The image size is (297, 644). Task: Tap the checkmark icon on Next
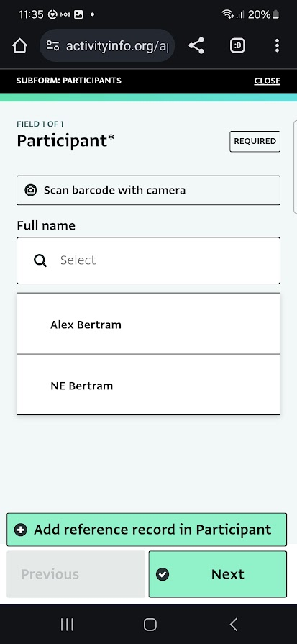(163, 574)
